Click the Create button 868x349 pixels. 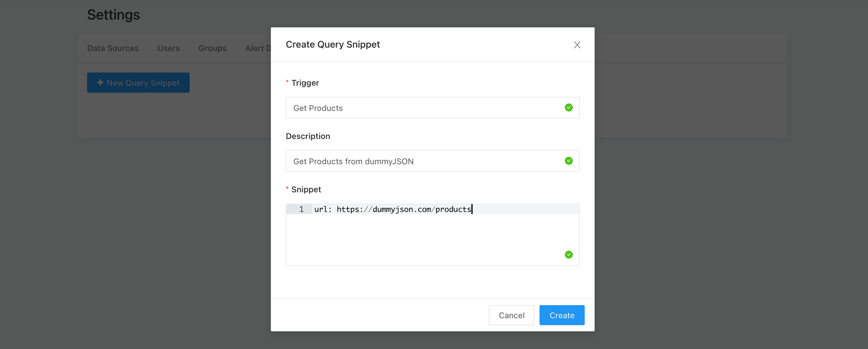[562, 315]
